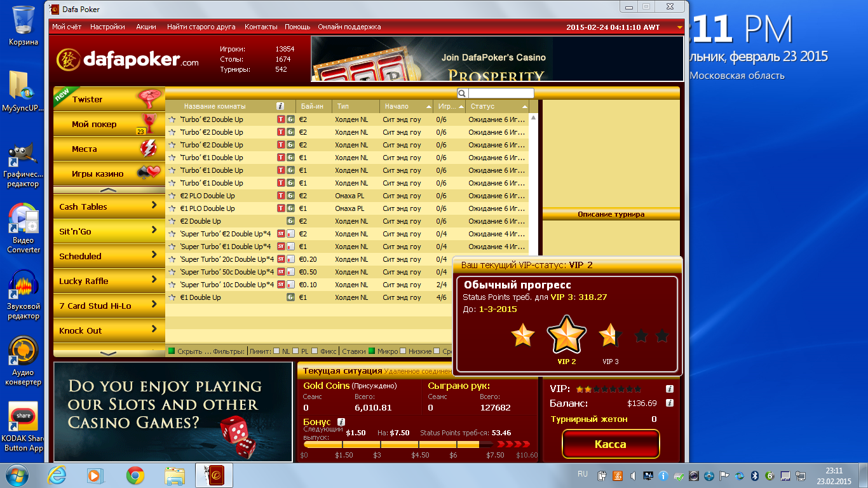Launch Google Chrome from the taskbar
868x488 pixels.
pyautogui.click(x=135, y=475)
